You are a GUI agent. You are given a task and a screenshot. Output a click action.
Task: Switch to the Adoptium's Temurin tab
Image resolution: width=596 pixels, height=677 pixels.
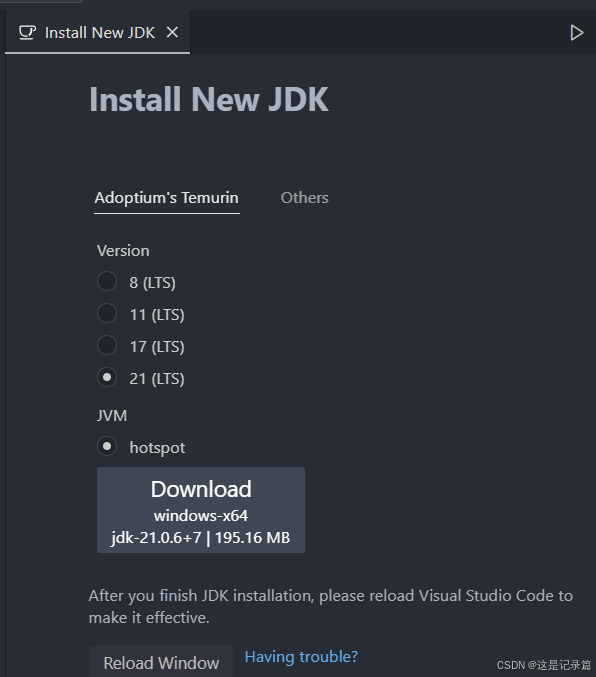point(166,198)
